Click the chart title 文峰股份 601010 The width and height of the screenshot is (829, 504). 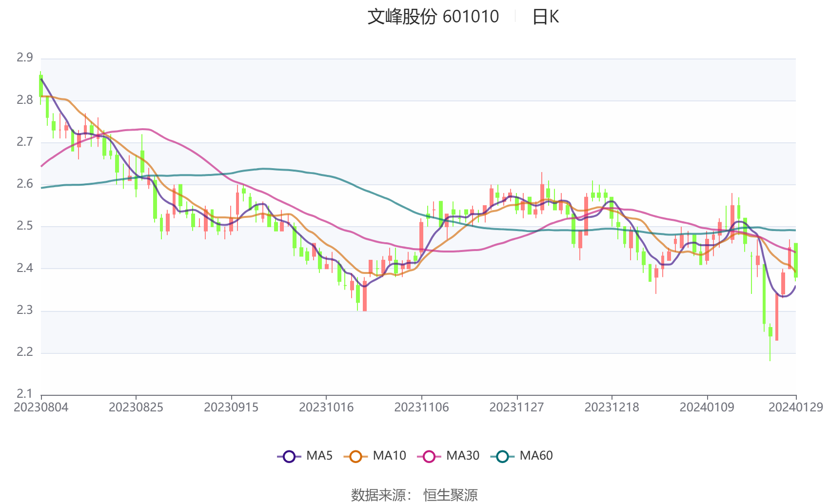433,17
